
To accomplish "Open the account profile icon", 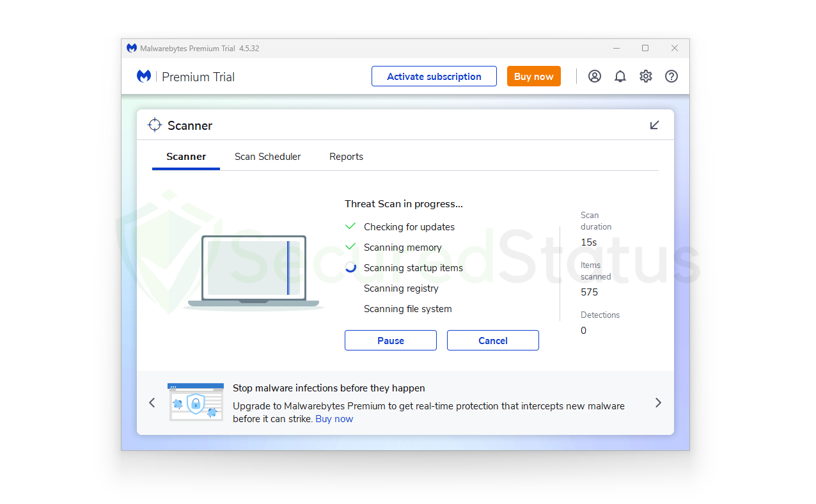I will pos(595,77).
